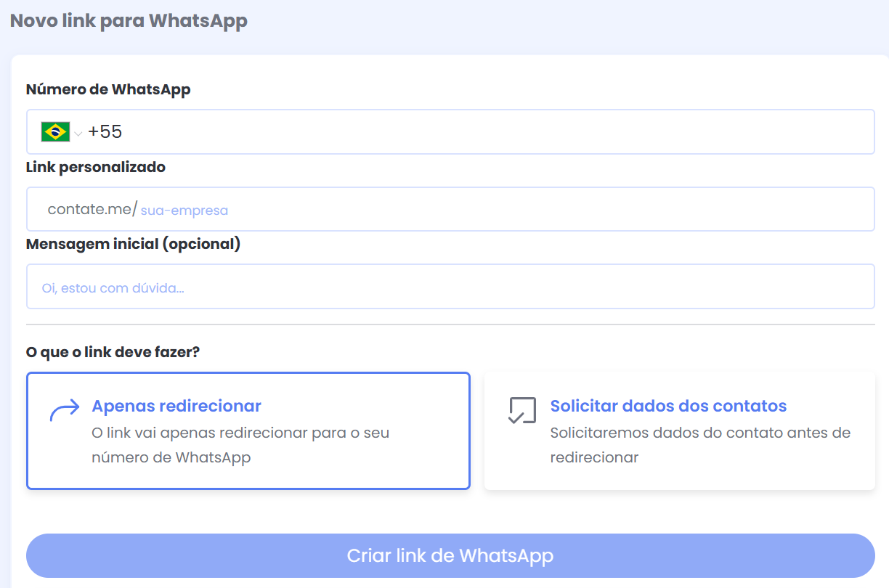Click the Link personalizado label
Image resolution: width=889 pixels, height=588 pixels.
click(96, 168)
